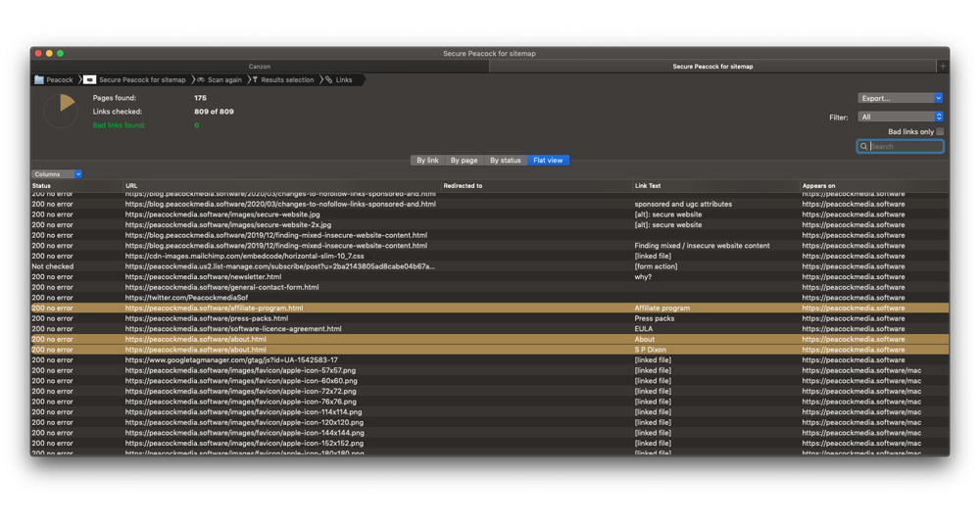
Task: Select the apple-icon-114x114.png row
Action: pos(490,412)
